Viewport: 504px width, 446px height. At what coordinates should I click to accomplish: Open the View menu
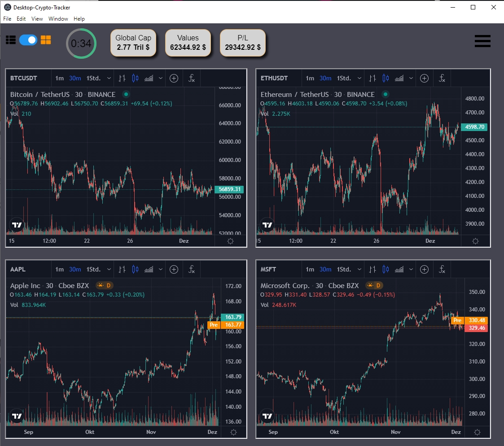point(37,19)
